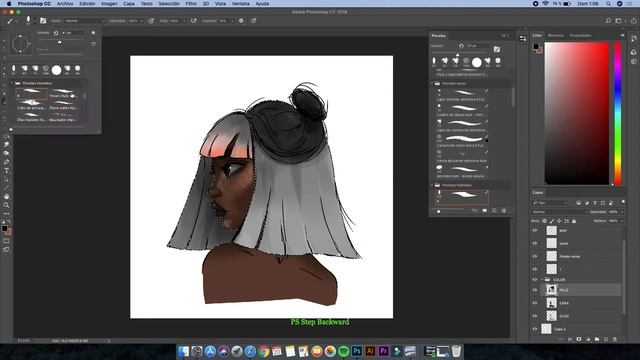
Task: Click new adjustment layer icon in layers panel footer
Action: click(588, 339)
